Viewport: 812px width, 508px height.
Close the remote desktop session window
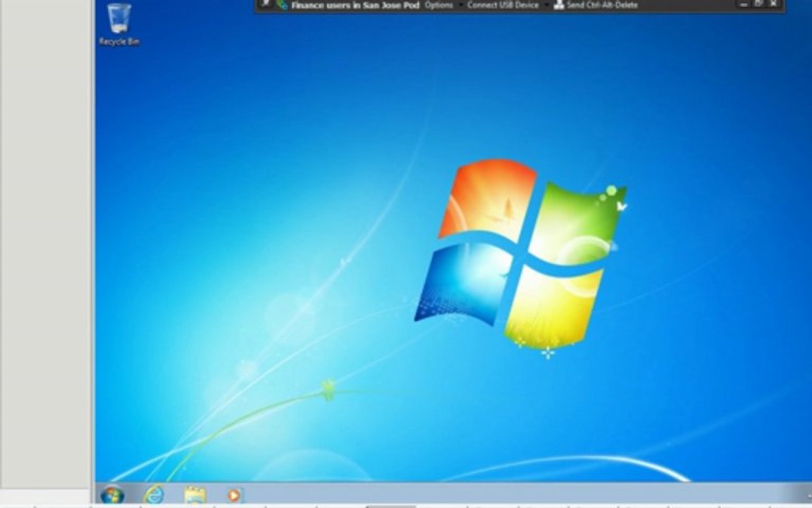pos(774,4)
